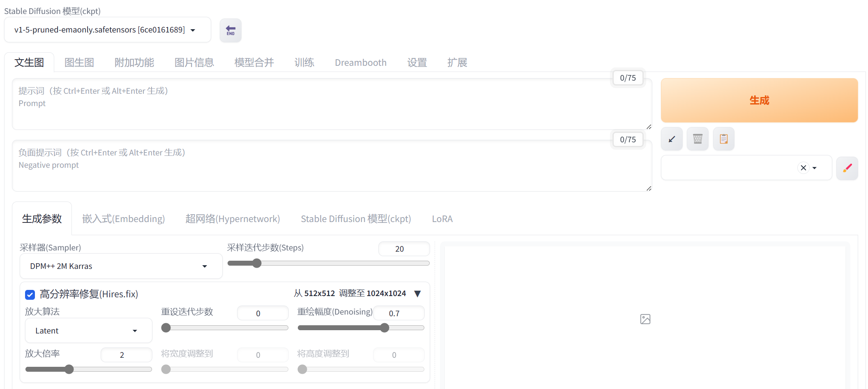Click into the Negative prompt text area
Screen dimensions: 868x389
(x=332, y=166)
